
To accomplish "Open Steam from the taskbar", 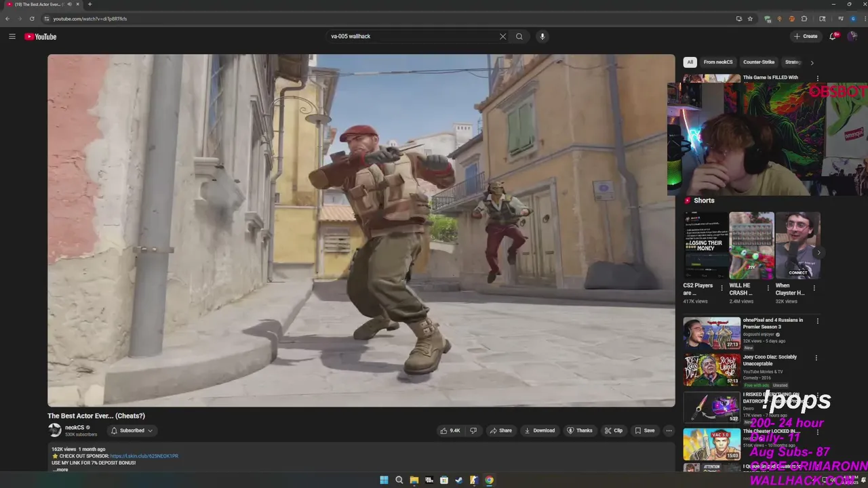I will (x=459, y=480).
